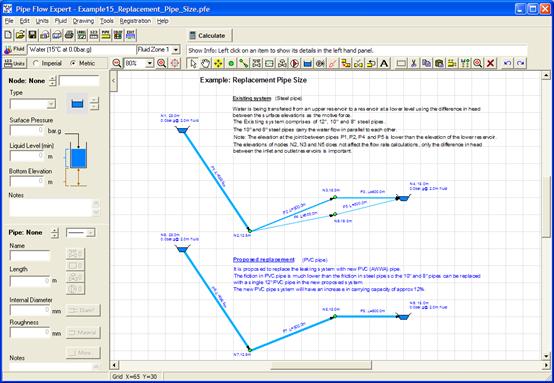Select the add text label tool
The width and height of the screenshot is (554, 383).
coord(384,63)
